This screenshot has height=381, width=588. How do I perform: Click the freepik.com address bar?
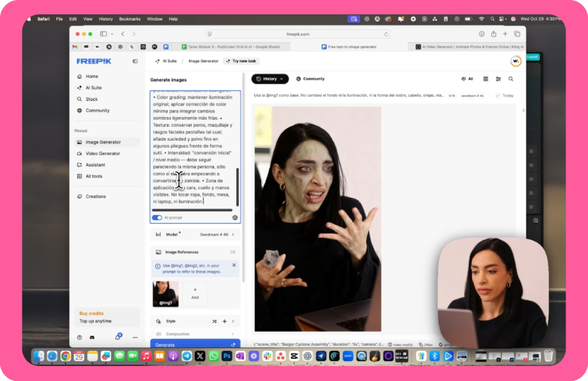pos(298,34)
